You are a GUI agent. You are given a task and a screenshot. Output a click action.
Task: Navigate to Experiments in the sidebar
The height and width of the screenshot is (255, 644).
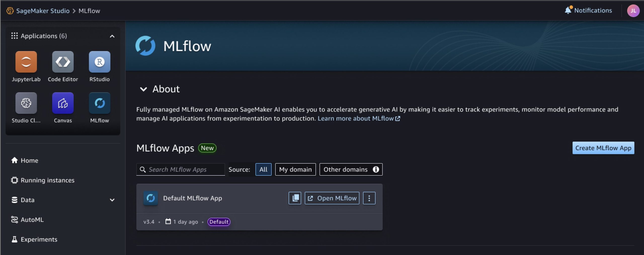tap(39, 239)
